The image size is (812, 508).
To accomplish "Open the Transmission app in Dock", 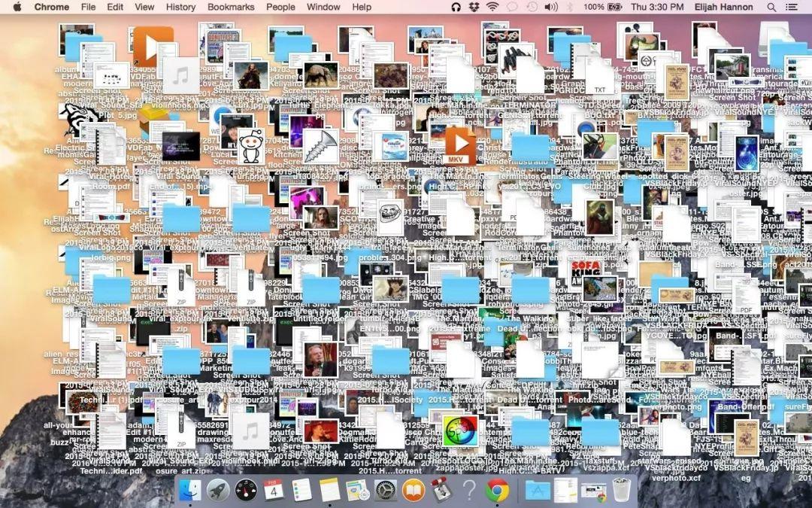I will [441, 489].
